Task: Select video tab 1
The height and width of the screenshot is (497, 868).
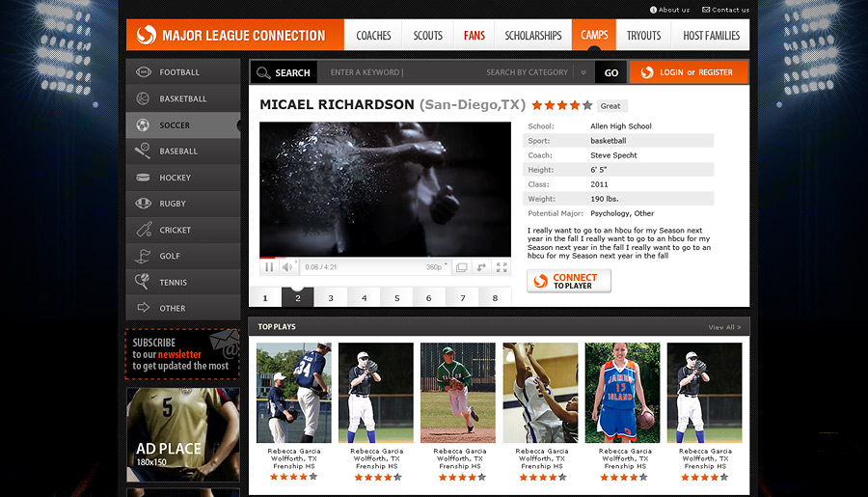Action: click(x=265, y=298)
